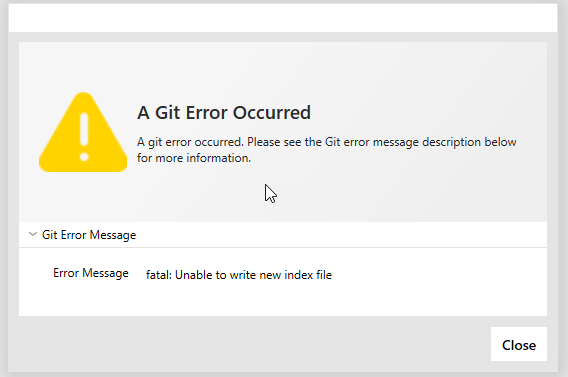Close the Git error dialog
This screenshot has height=377, width=568.
519,344
